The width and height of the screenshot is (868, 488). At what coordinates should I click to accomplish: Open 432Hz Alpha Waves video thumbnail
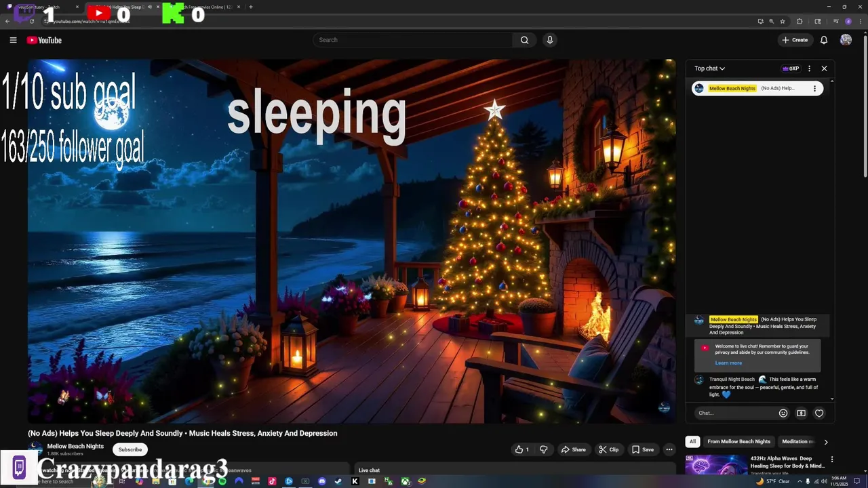(715, 464)
